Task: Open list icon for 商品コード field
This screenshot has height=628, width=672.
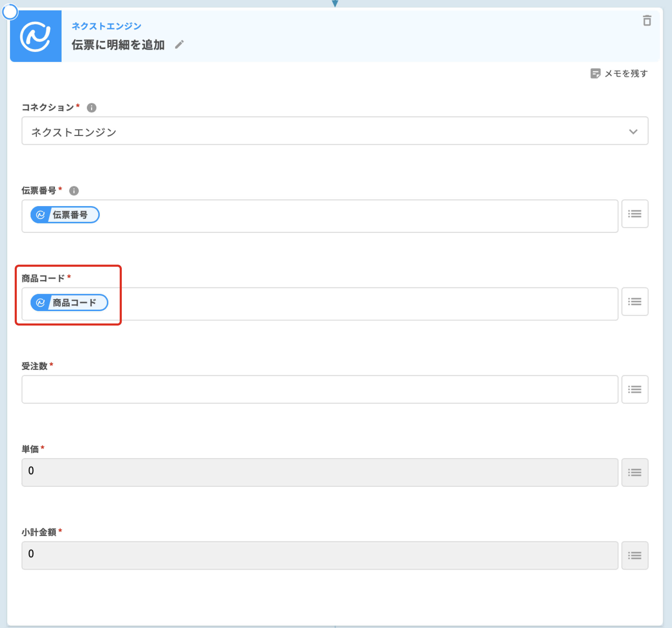Action: click(x=634, y=302)
